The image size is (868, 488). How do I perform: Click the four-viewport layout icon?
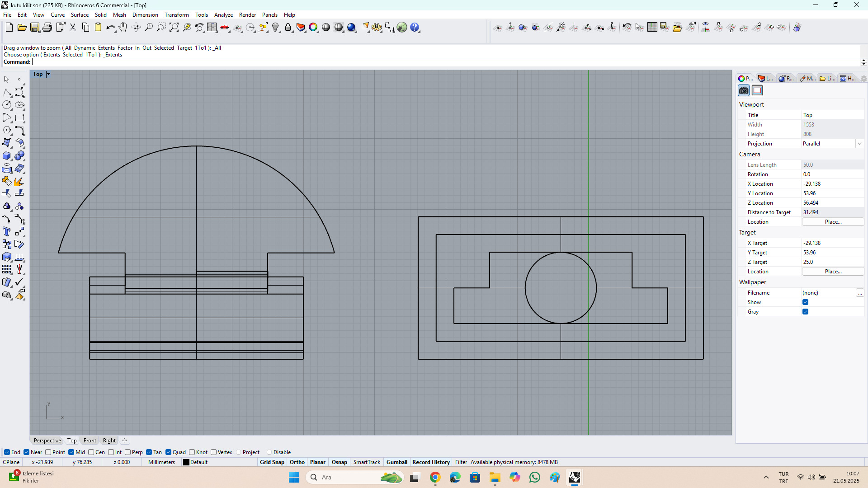[x=212, y=28]
